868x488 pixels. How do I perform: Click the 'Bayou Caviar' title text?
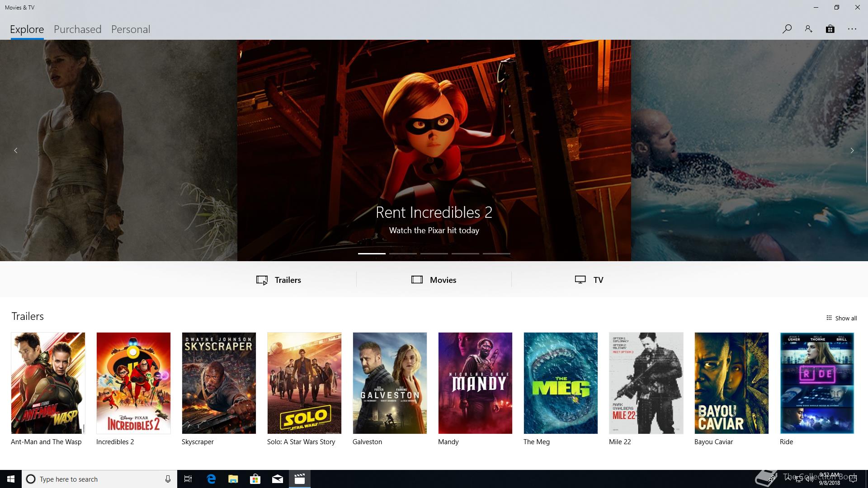click(713, 442)
